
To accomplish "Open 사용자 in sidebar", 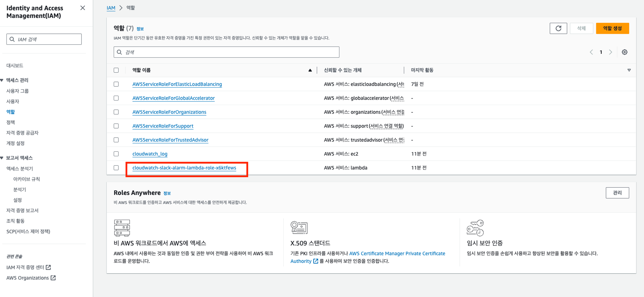I will pyautogui.click(x=13, y=101).
